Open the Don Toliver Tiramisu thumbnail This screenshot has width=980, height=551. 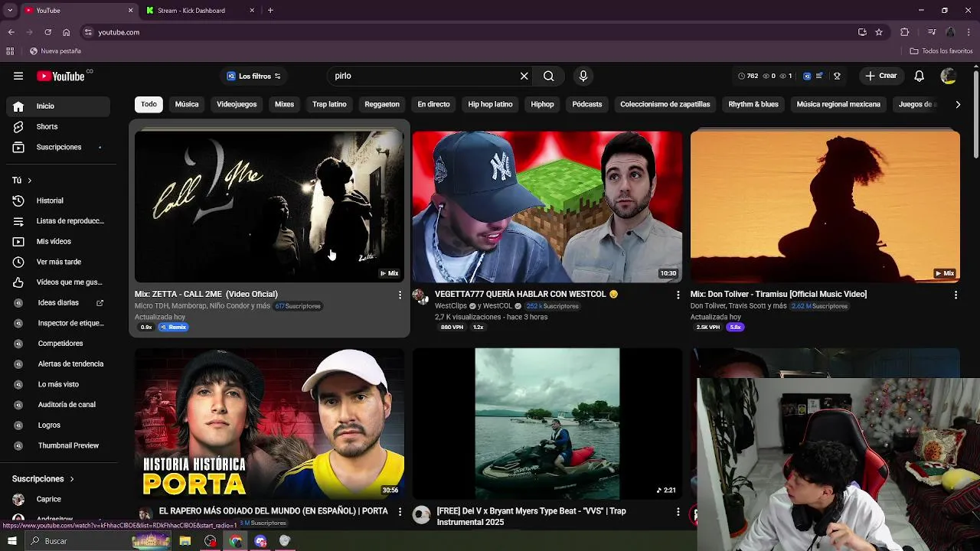pos(825,207)
